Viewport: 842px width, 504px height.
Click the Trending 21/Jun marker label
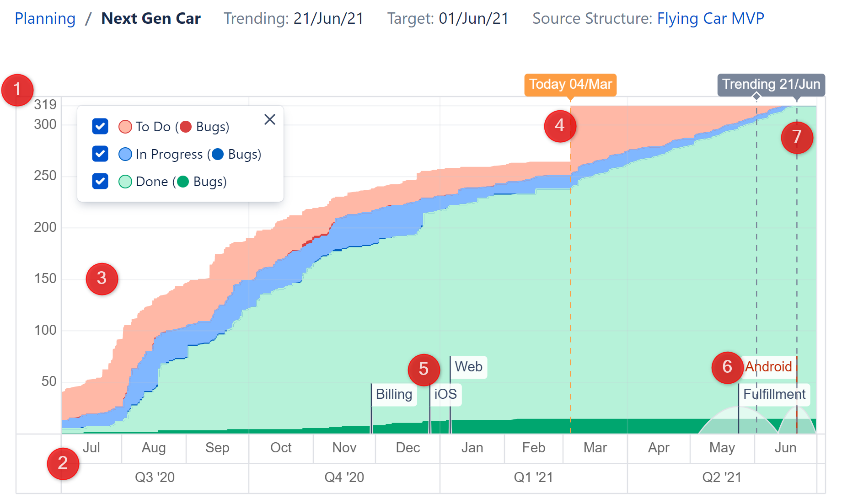[771, 85]
